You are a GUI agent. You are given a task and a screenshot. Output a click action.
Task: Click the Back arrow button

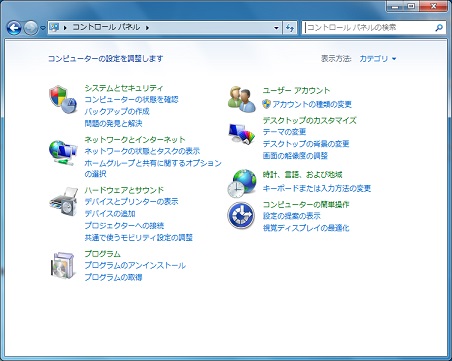(14, 28)
